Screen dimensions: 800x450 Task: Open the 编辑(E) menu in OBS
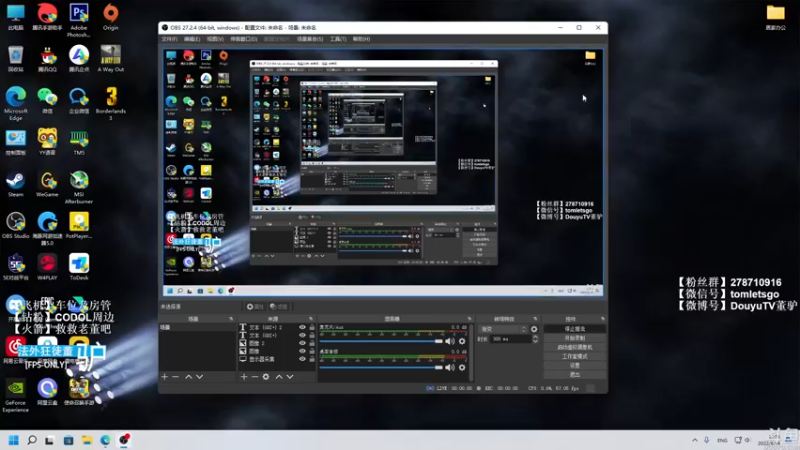tap(192, 39)
